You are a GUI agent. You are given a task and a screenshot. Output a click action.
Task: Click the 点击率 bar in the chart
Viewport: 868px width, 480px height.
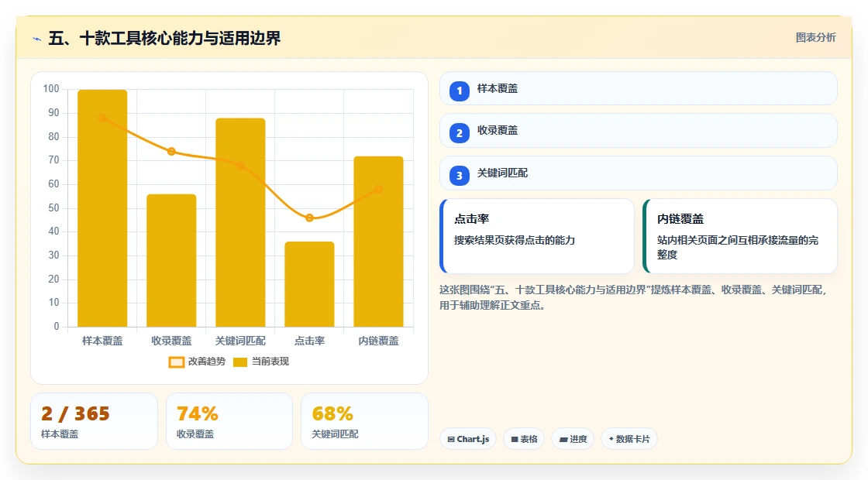pyautogui.click(x=309, y=284)
